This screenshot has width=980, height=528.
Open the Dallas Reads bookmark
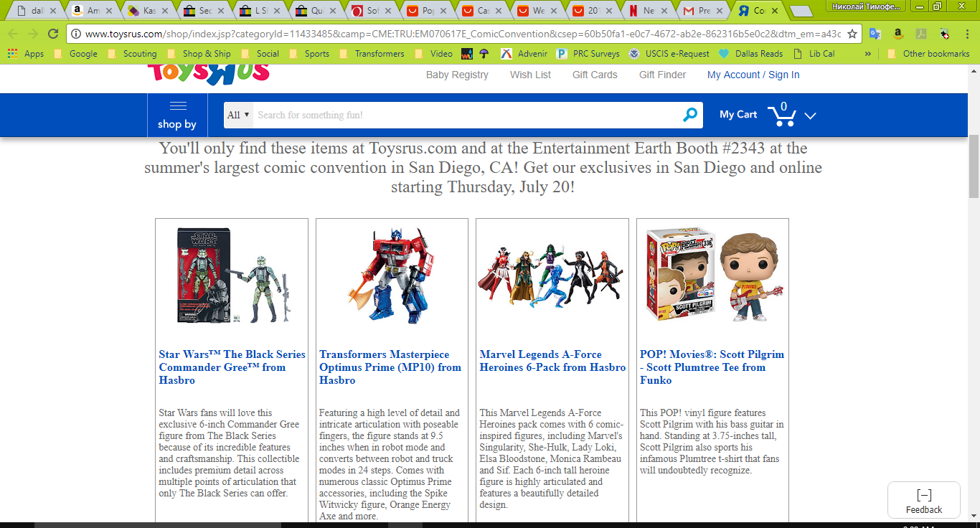click(750, 54)
